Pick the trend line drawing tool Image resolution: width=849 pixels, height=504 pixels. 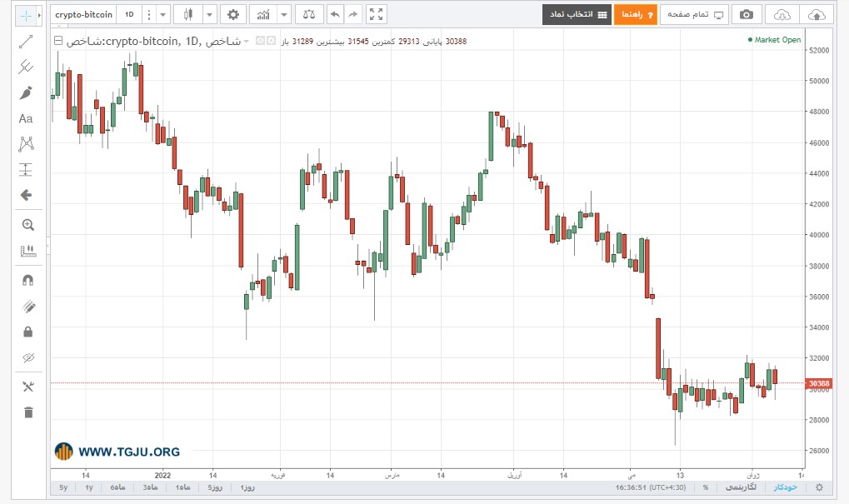coord(26,42)
